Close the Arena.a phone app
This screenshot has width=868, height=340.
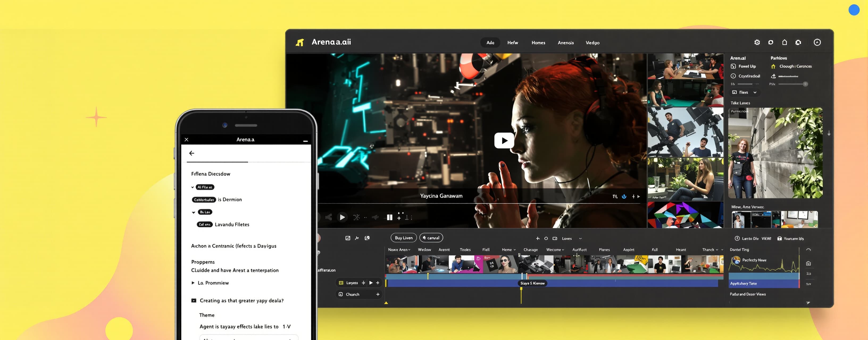[186, 139]
